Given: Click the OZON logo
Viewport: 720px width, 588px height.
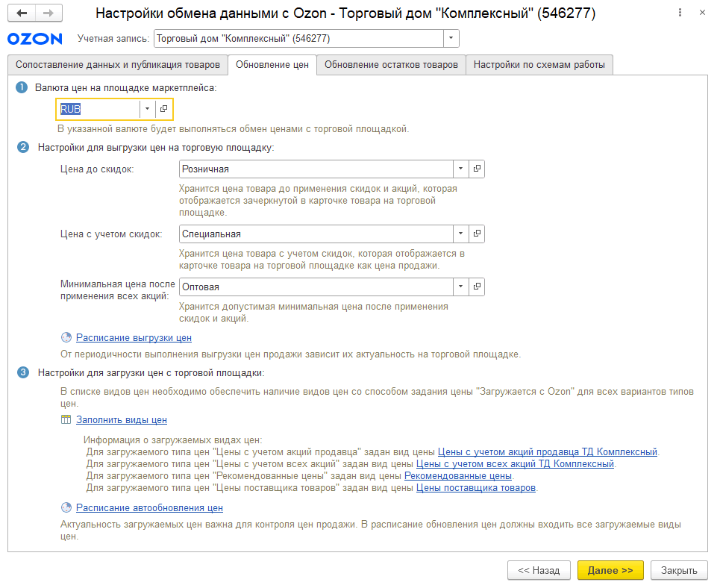Looking at the screenshot, I should tap(35, 39).
